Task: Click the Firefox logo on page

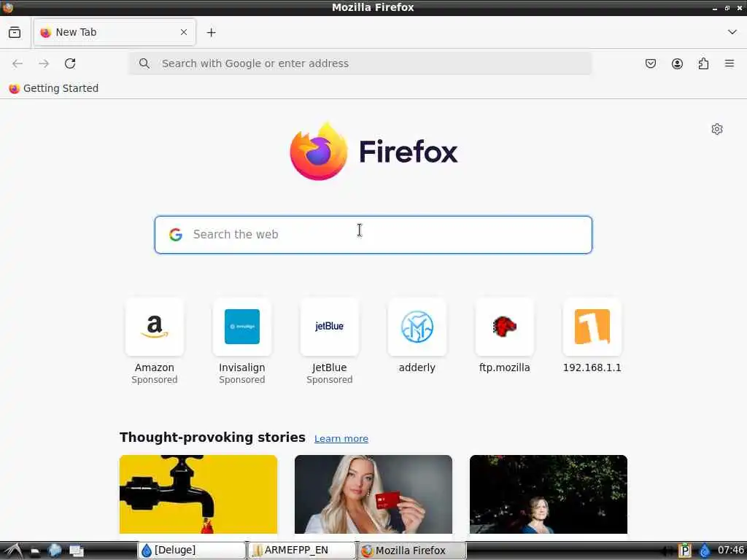Action: point(373,152)
